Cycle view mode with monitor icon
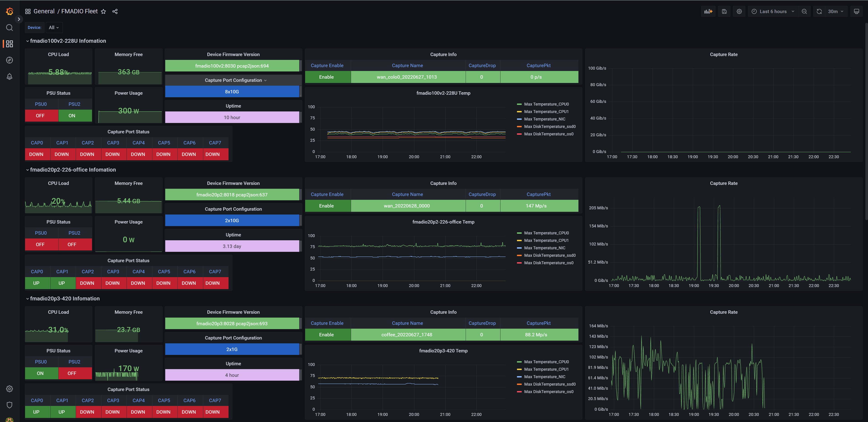 tap(856, 12)
